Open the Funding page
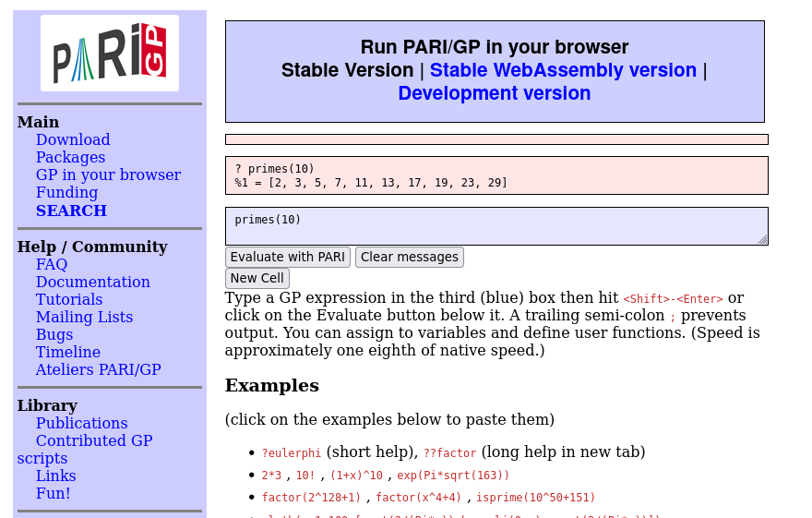 pyautogui.click(x=66, y=192)
